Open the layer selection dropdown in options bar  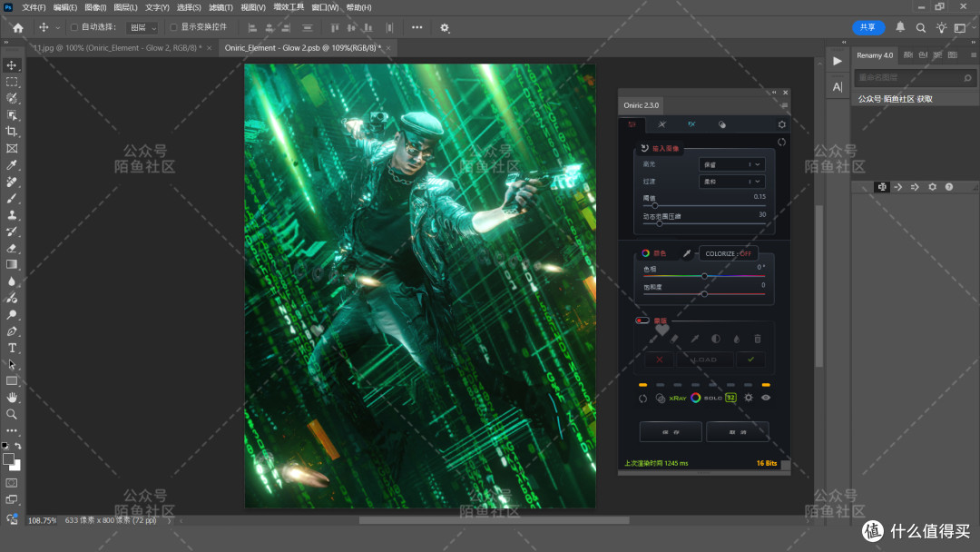pyautogui.click(x=142, y=27)
